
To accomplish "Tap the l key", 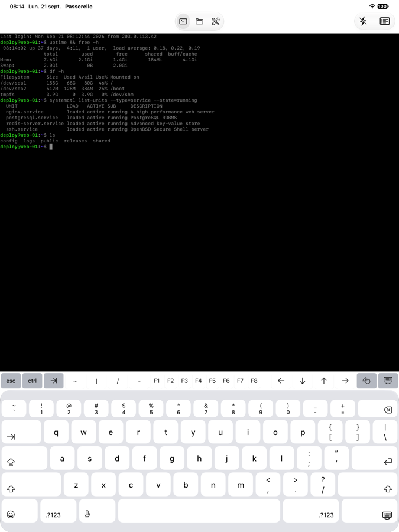I will (x=281, y=458).
